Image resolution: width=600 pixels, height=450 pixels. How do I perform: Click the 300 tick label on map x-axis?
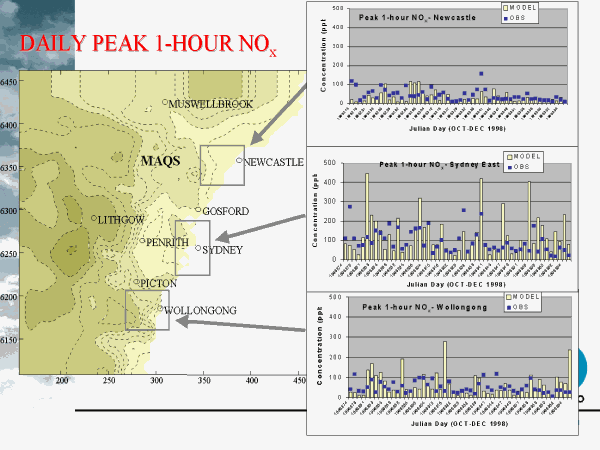pos(157,381)
